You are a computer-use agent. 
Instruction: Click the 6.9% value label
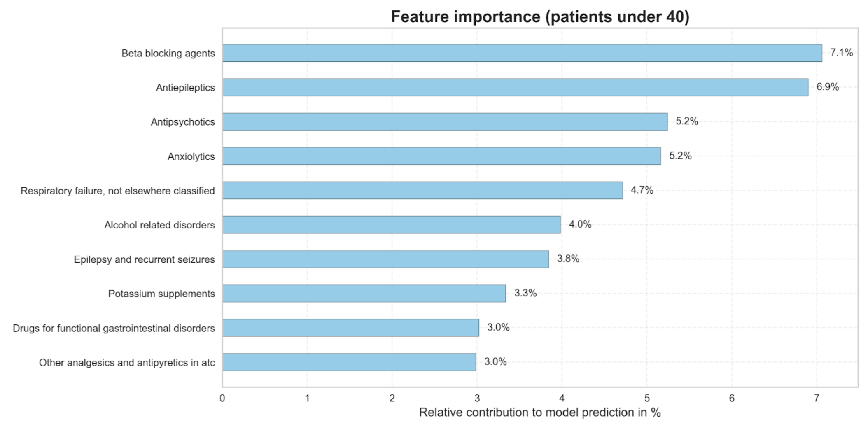click(828, 87)
